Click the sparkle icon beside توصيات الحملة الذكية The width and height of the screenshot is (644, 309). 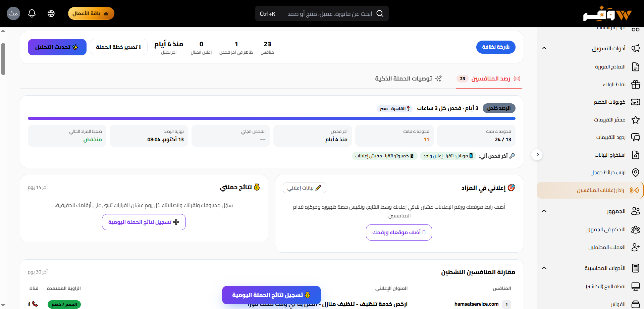pyautogui.click(x=438, y=79)
